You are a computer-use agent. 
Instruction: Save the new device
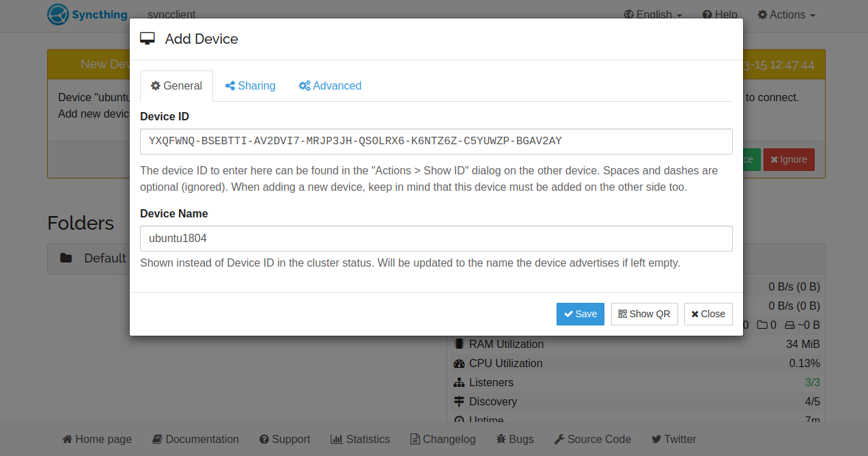click(x=580, y=314)
